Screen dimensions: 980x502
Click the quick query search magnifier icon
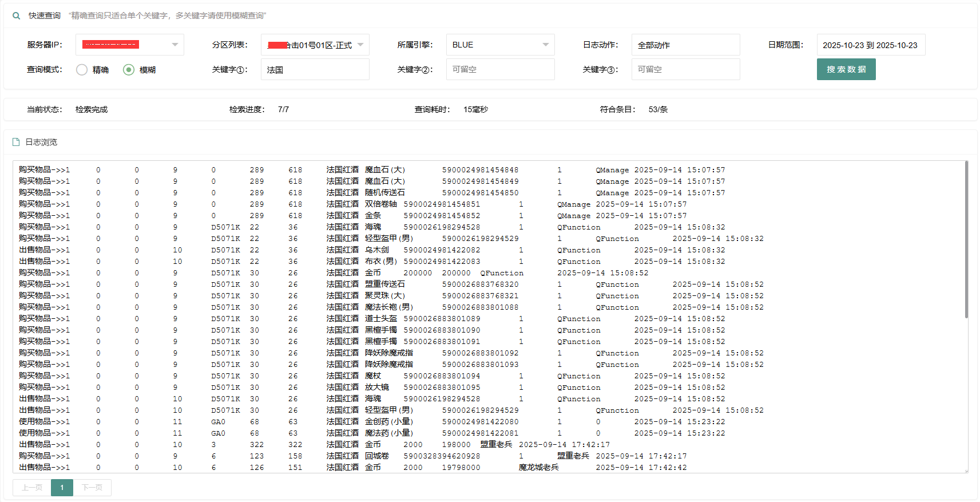tap(17, 16)
